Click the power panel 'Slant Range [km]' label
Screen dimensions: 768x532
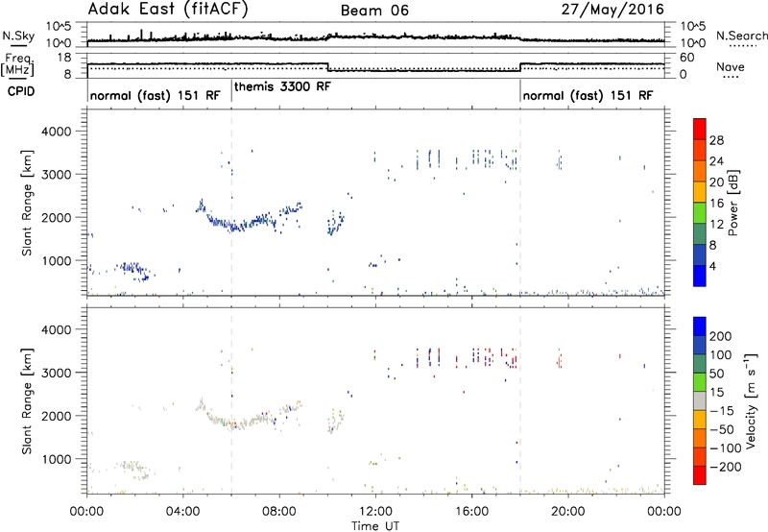tap(27, 203)
